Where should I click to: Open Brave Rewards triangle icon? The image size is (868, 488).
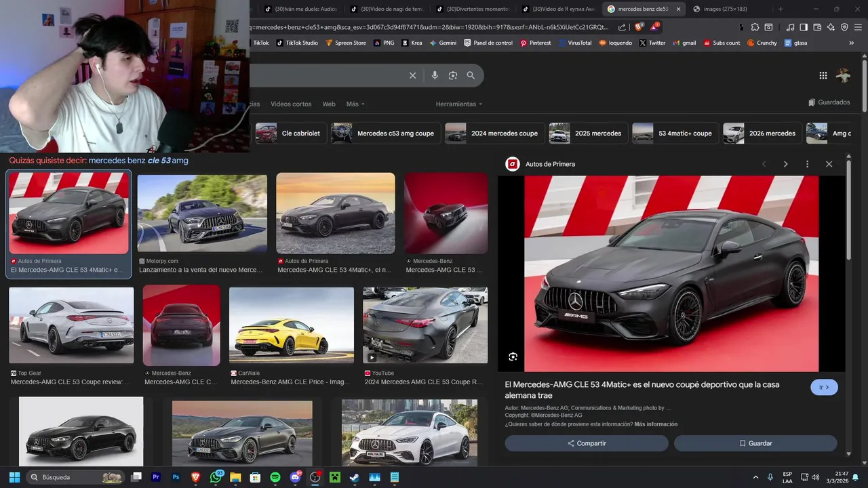pyautogui.click(x=654, y=27)
